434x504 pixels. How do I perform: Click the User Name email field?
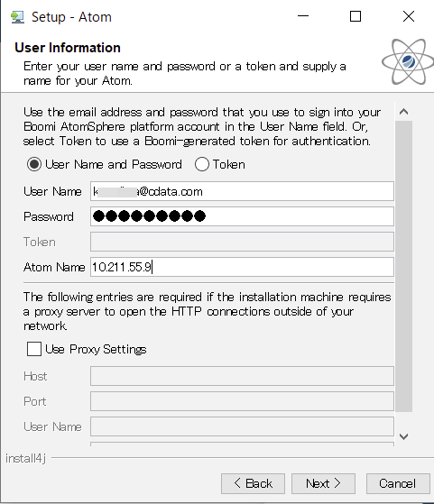coord(242,191)
